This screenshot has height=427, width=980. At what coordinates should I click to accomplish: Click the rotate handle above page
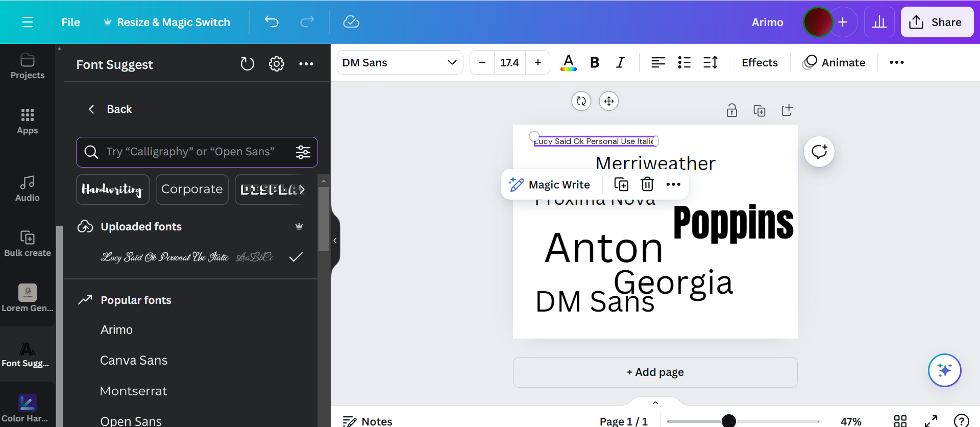(x=581, y=101)
